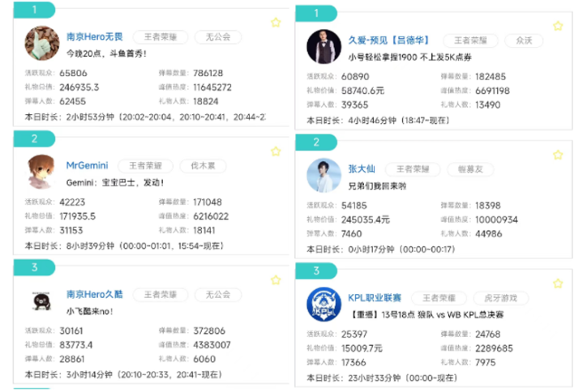583x392 pixels.
Task: Click active viewers value 65806
Action: 73,73
